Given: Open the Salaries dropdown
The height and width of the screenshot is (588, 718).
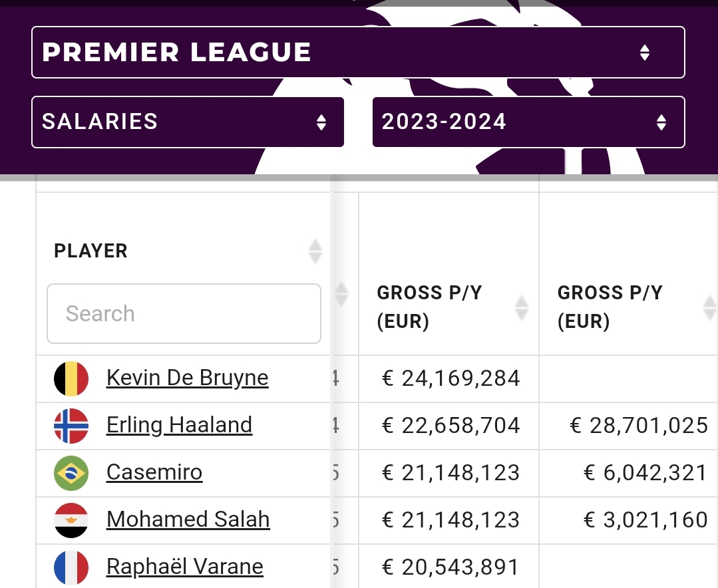Looking at the screenshot, I should coord(188,122).
